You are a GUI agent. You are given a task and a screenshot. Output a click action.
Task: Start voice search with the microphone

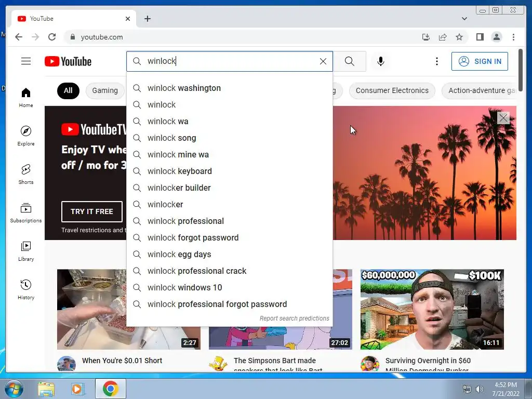[381, 61]
